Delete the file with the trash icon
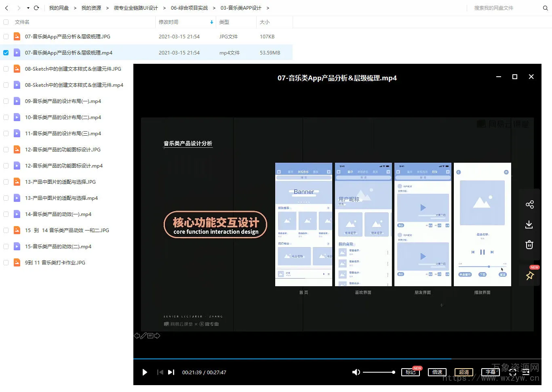 [x=529, y=245]
